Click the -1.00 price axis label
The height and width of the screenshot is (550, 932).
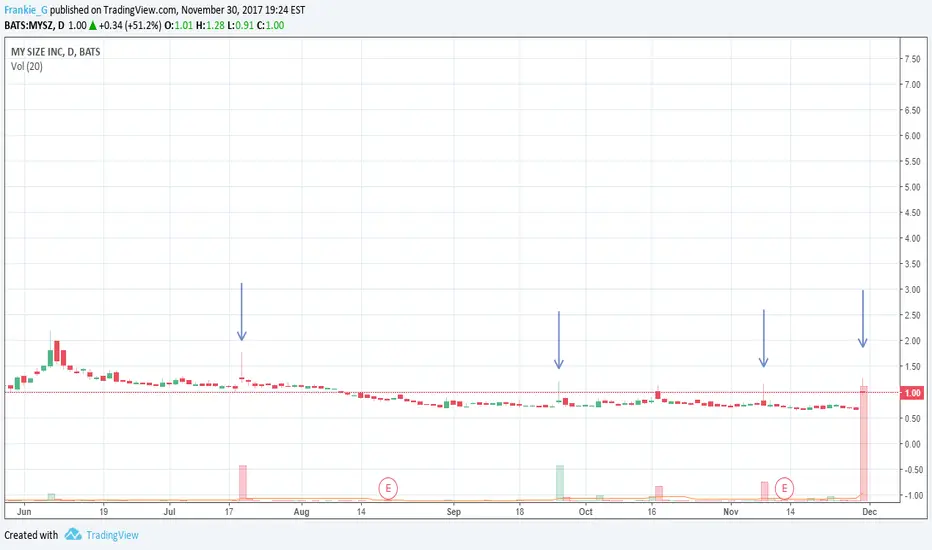(912, 495)
